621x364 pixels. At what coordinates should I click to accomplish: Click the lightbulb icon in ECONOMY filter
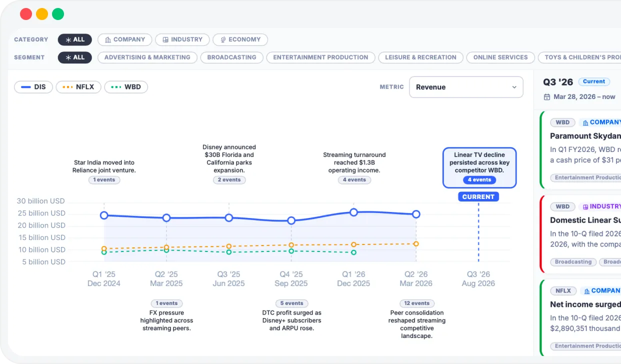point(223,40)
